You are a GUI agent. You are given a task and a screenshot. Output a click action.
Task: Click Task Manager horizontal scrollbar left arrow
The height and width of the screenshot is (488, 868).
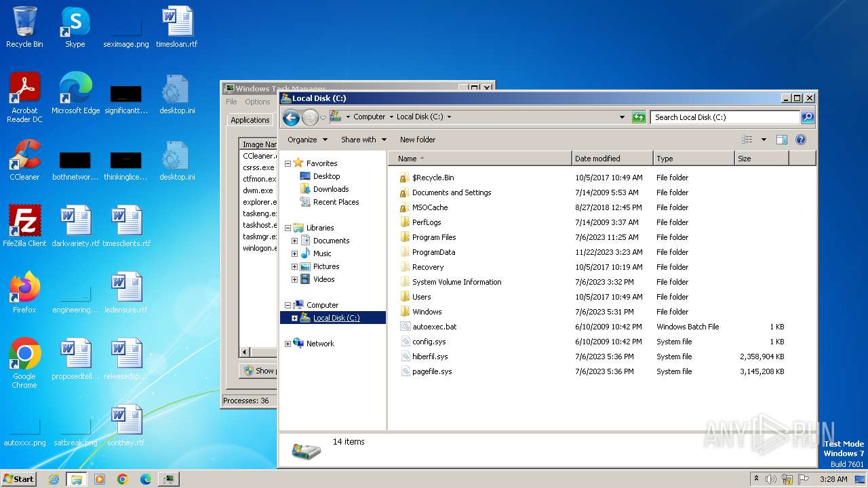245,352
